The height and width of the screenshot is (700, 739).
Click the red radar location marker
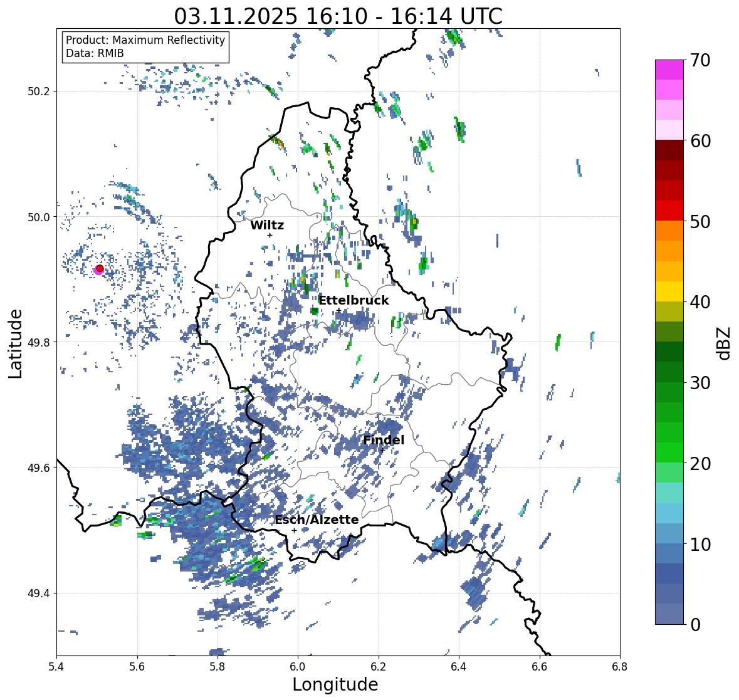coord(100,268)
